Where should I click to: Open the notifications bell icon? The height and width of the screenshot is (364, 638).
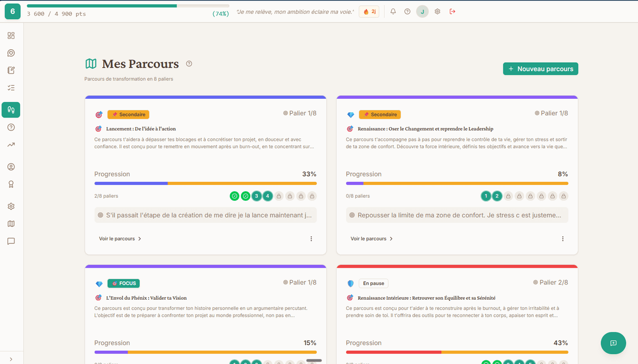point(393,11)
